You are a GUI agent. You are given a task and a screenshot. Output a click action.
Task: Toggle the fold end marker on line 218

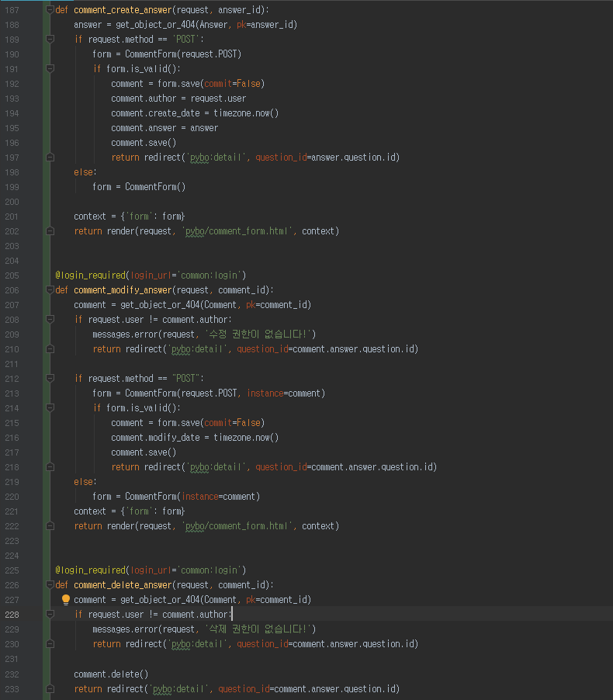(x=50, y=467)
